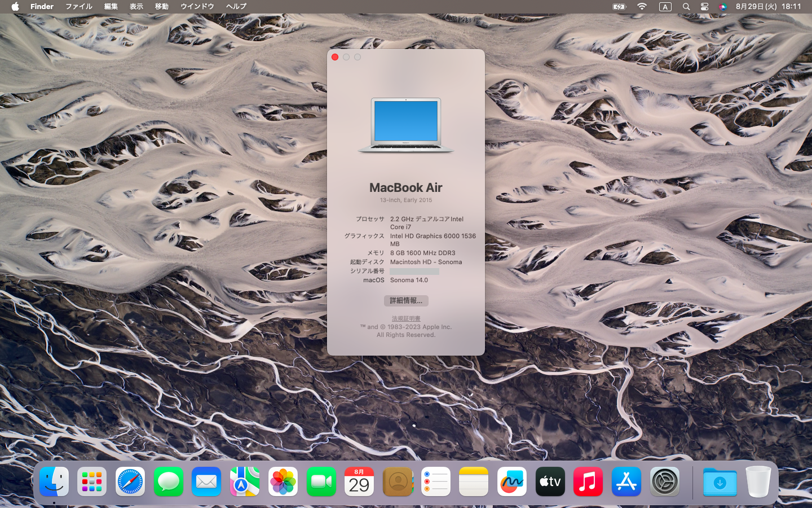Click the battery status icon
The height and width of the screenshot is (508, 812).
point(619,6)
